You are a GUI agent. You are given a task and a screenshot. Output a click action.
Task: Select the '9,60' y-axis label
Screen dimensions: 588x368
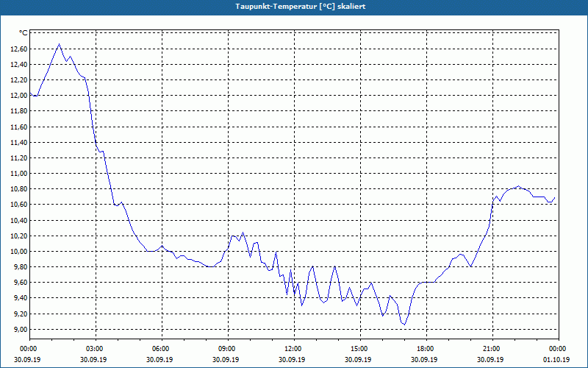pos(21,283)
